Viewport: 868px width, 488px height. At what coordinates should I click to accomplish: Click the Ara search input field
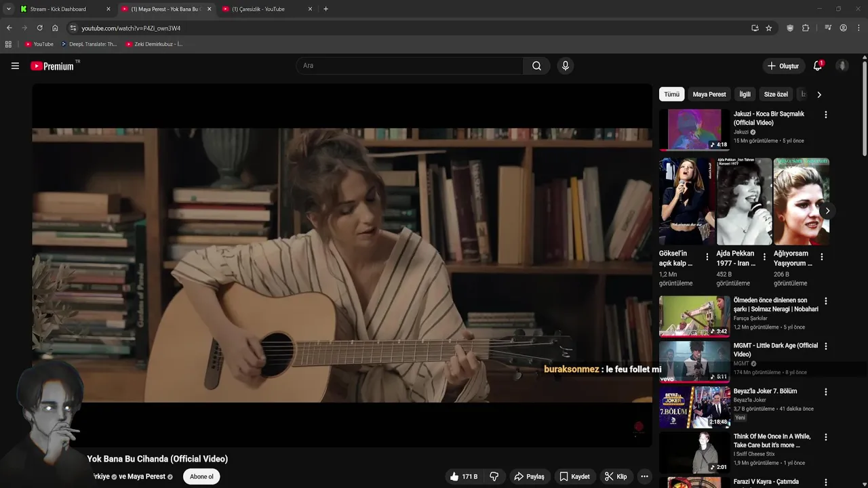pos(410,66)
